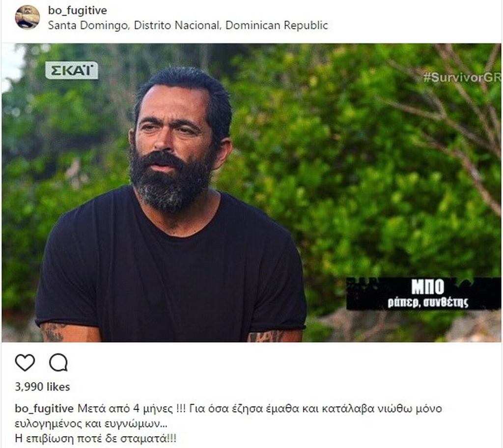Open bo_fugitive username in caption

[44, 409]
